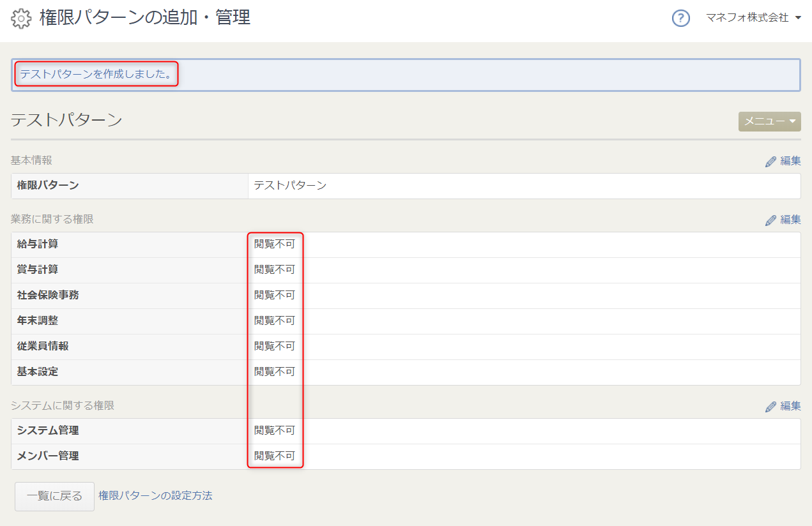812x526 pixels.
Task: Select the 年末調整 row label
Action: tap(38, 320)
